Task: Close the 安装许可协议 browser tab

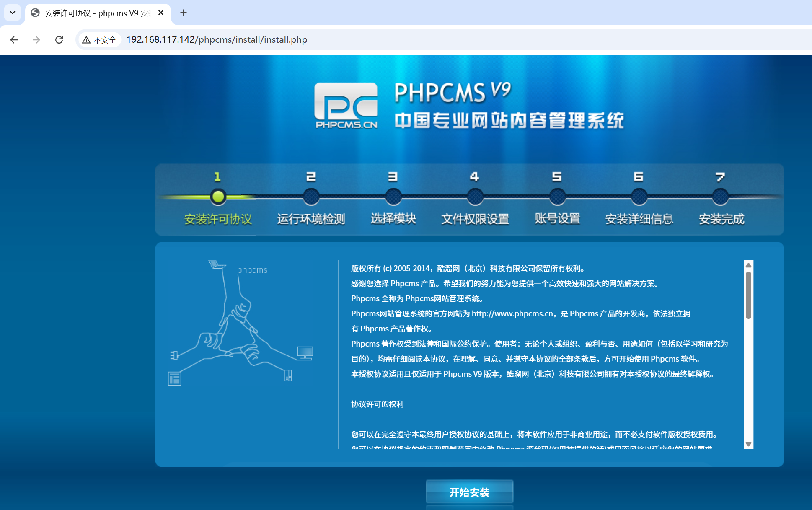Action: click(x=161, y=13)
